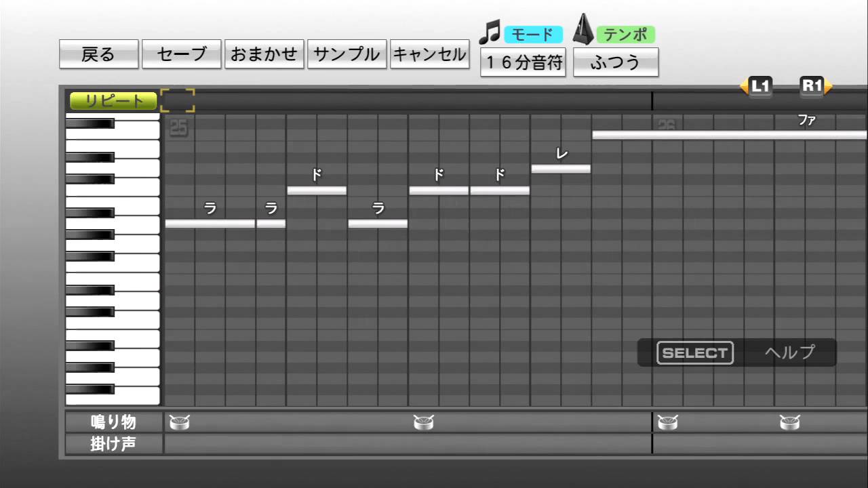This screenshot has width=868, height=488.
Task: Select the cyan モード label
Action: tap(534, 34)
